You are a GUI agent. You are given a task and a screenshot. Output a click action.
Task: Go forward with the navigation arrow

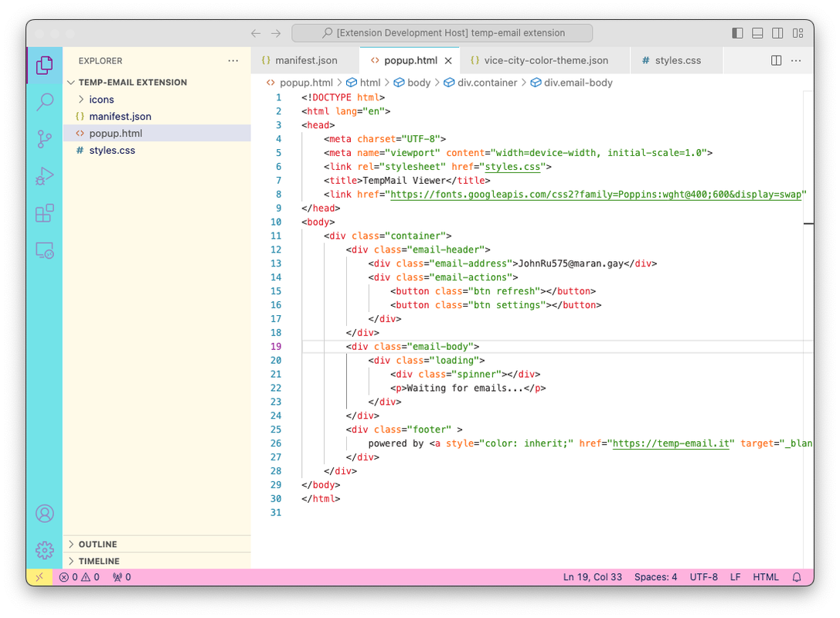click(x=276, y=33)
